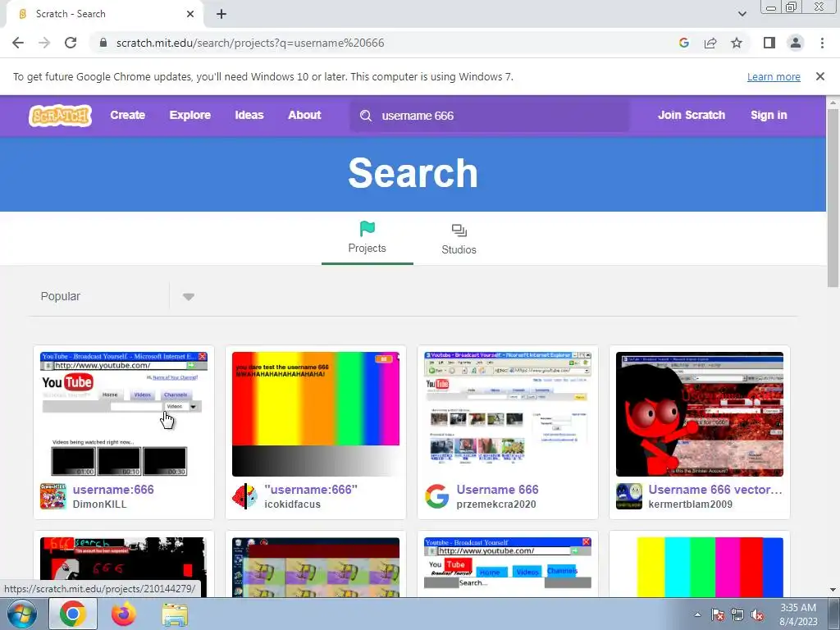840x630 pixels.
Task: Open Username 666 project title link
Action: (x=497, y=490)
